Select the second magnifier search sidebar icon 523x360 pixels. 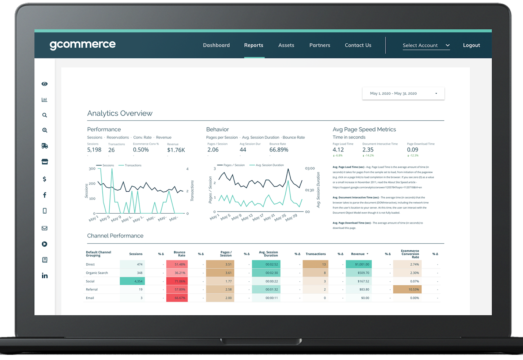(44, 130)
